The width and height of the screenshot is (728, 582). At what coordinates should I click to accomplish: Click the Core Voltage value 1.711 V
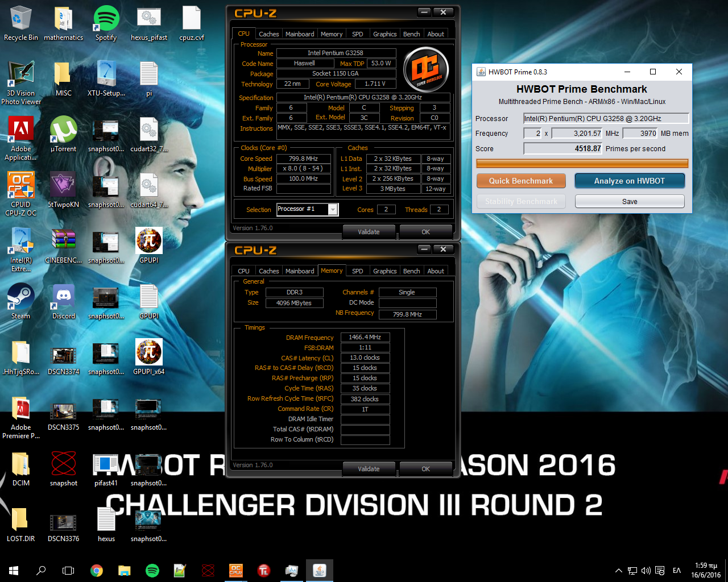click(375, 84)
